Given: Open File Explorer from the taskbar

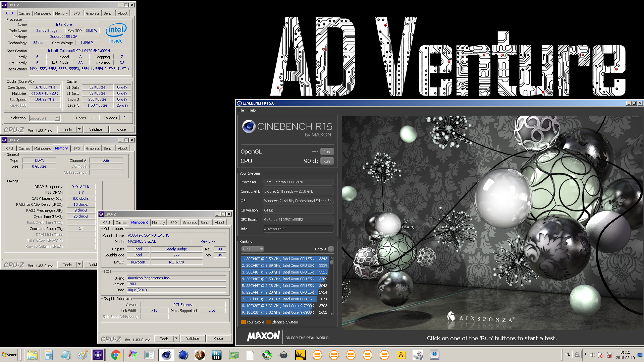Looking at the screenshot, I should click(32, 355).
